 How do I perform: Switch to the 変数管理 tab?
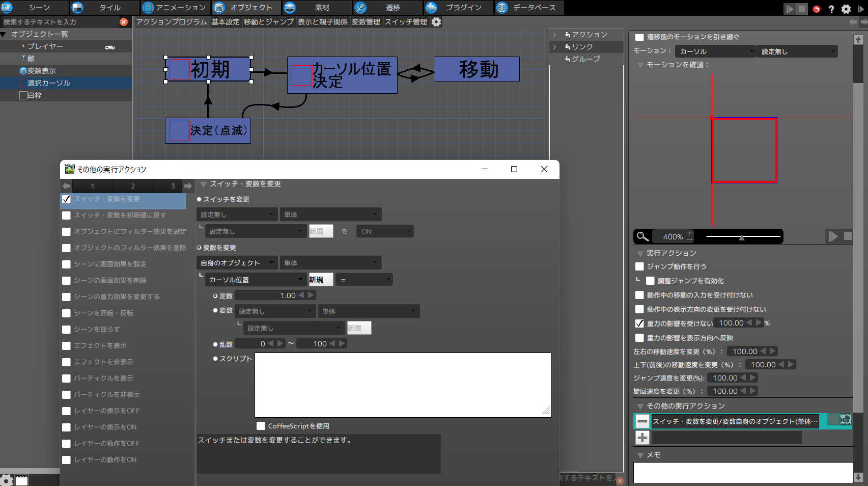[x=367, y=22]
